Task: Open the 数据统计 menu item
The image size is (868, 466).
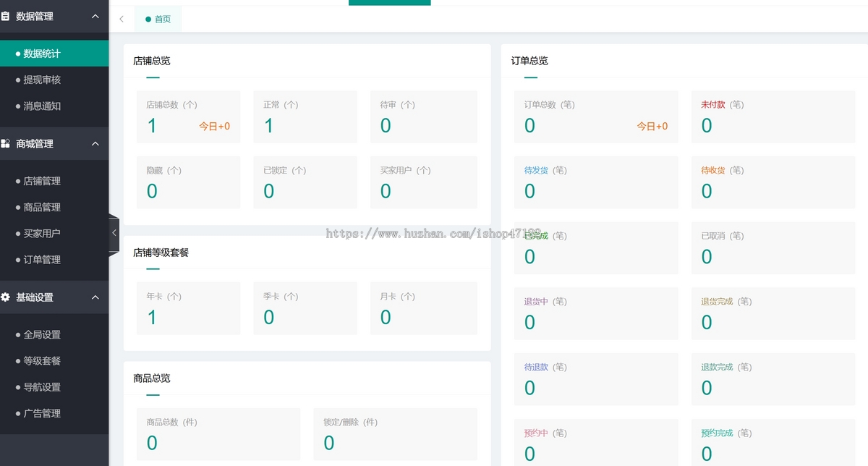Action: 54,54
